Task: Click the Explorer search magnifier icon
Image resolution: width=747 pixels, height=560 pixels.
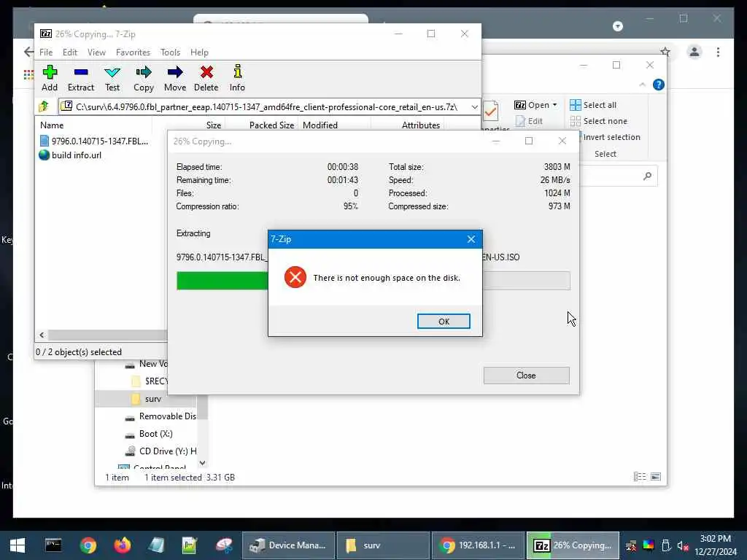Action: tap(647, 176)
